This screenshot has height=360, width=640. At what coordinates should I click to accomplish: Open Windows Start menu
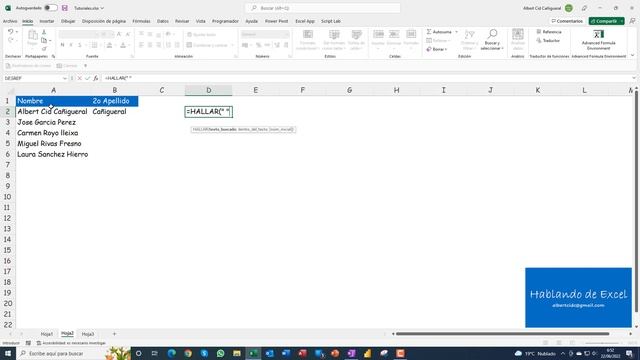pos(8,353)
